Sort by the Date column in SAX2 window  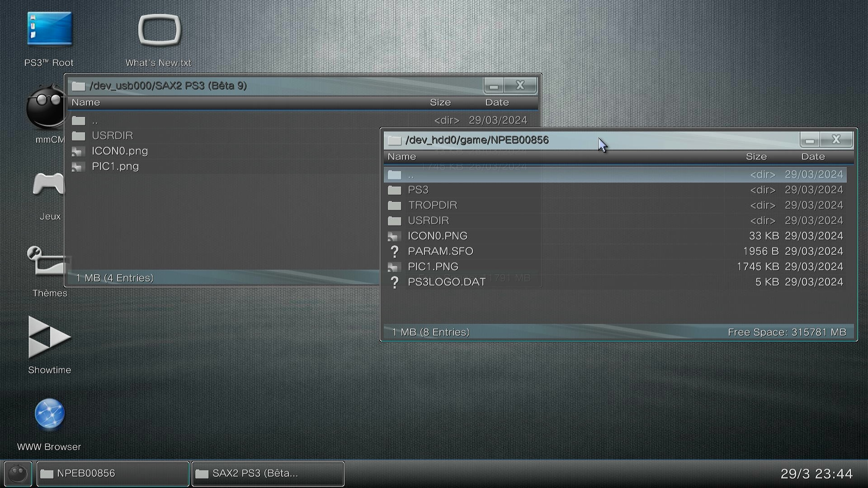point(497,103)
